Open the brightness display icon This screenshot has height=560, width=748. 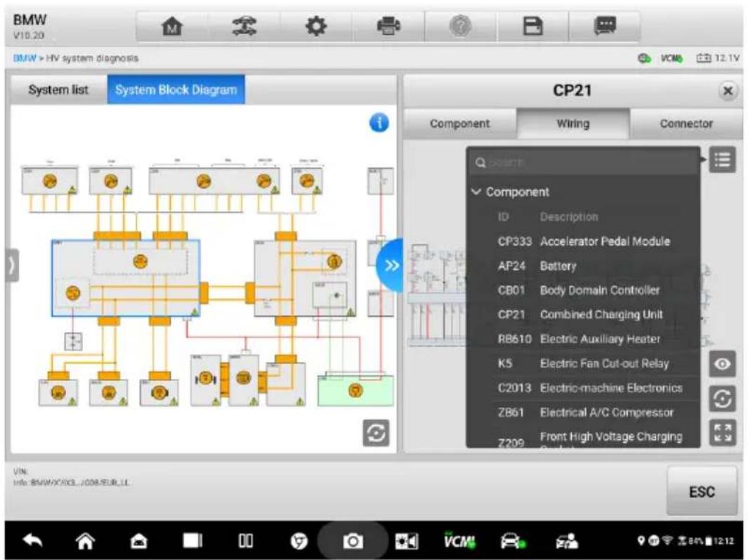tap(406, 541)
